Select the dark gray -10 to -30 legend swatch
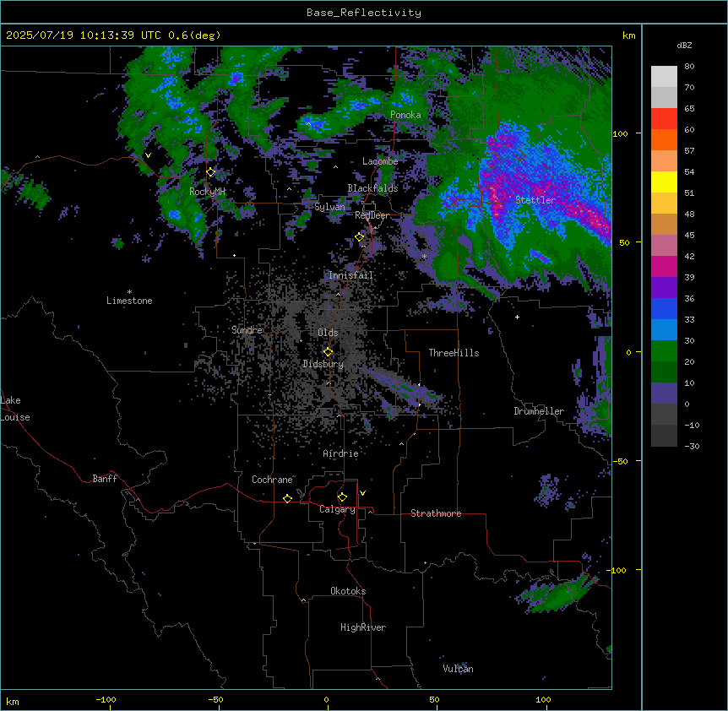Screen dimensions: 728x711 coord(664,436)
